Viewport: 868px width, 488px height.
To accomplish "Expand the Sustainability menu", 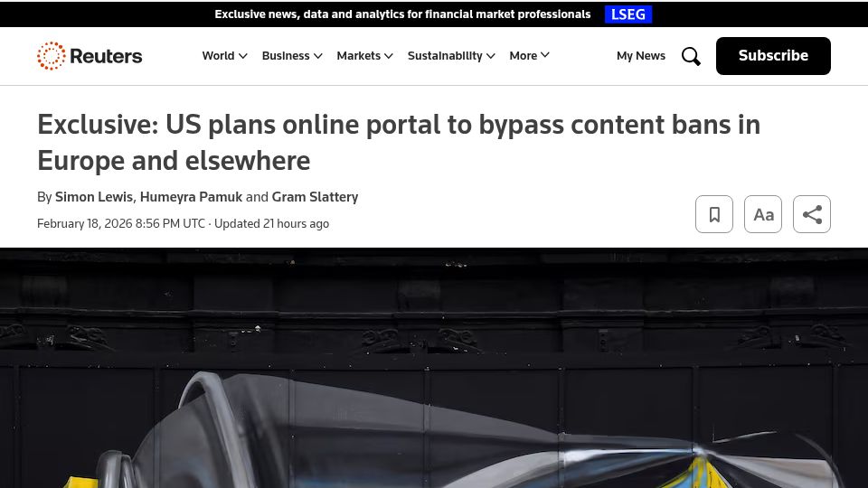I will pyautogui.click(x=451, y=56).
